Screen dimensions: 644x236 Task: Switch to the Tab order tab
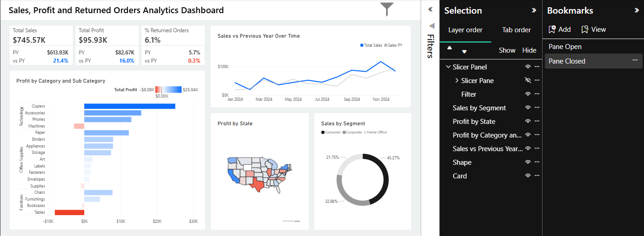click(x=516, y=30)
